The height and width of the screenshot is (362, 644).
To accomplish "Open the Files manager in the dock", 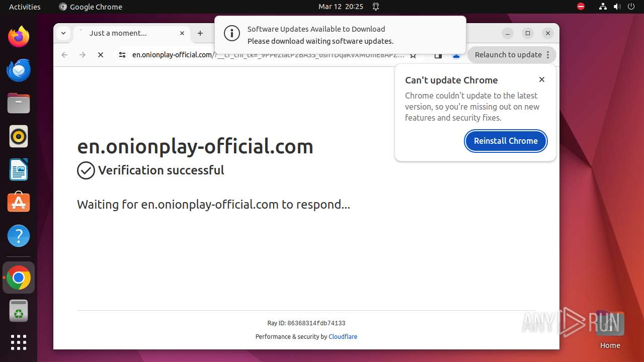I will [x=19, y=103].
